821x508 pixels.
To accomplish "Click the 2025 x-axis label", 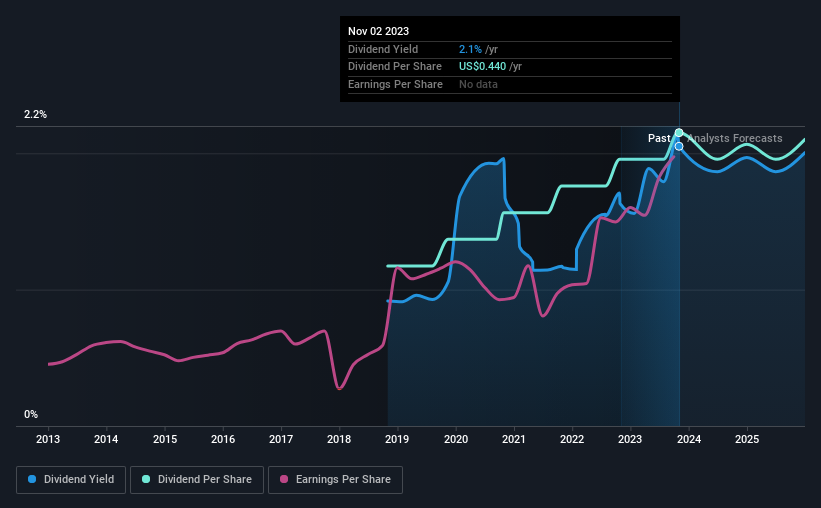I will pos(747,439).
